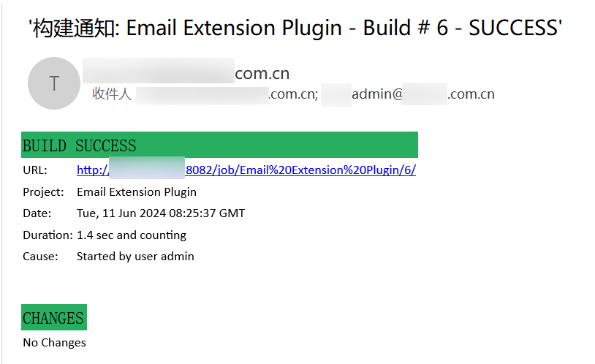This screenshot has height=364, width=595.
Task: Click the sender address ending in com.cn
Action: click(x=186, y=73)
